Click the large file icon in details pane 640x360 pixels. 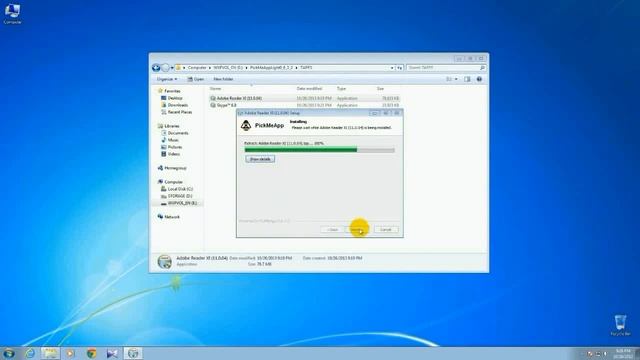[165, 261]
